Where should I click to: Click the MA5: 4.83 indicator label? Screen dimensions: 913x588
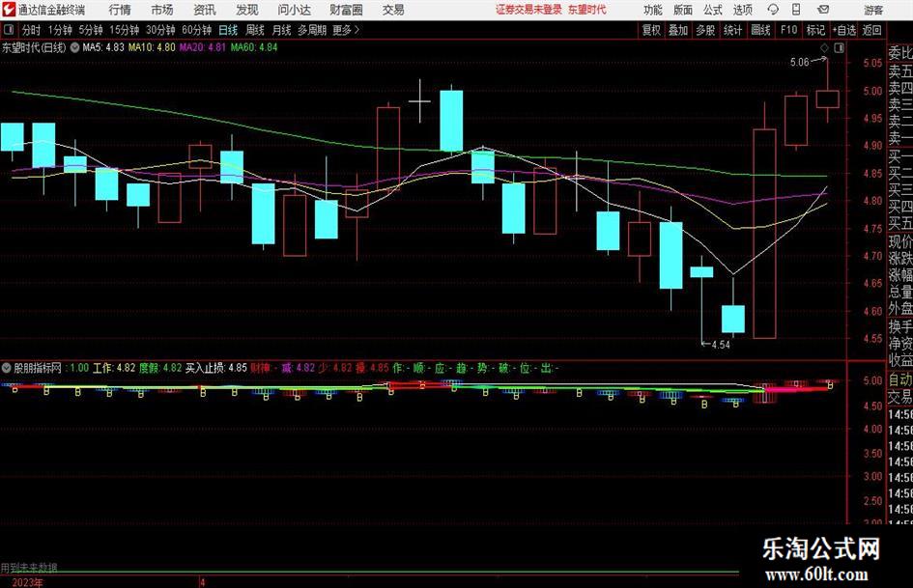tap(103, 47)
